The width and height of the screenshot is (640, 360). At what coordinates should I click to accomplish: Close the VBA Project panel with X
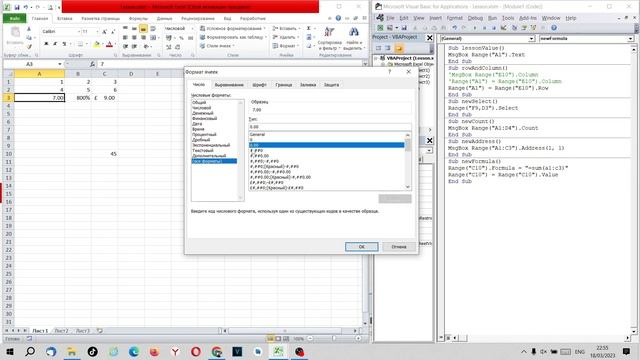pyautogui.click(x=429, y=38)
